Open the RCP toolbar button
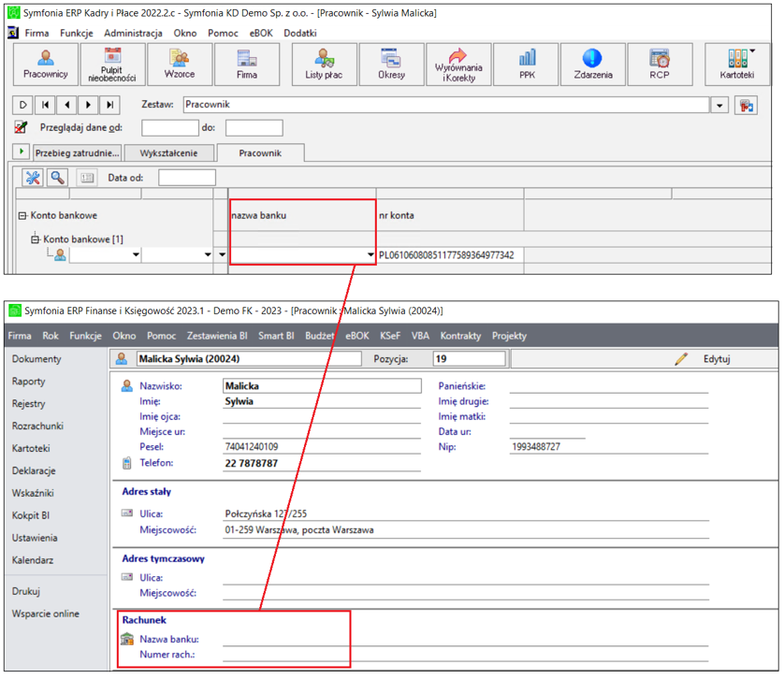 pyautogui.click(x=660, y=65)
